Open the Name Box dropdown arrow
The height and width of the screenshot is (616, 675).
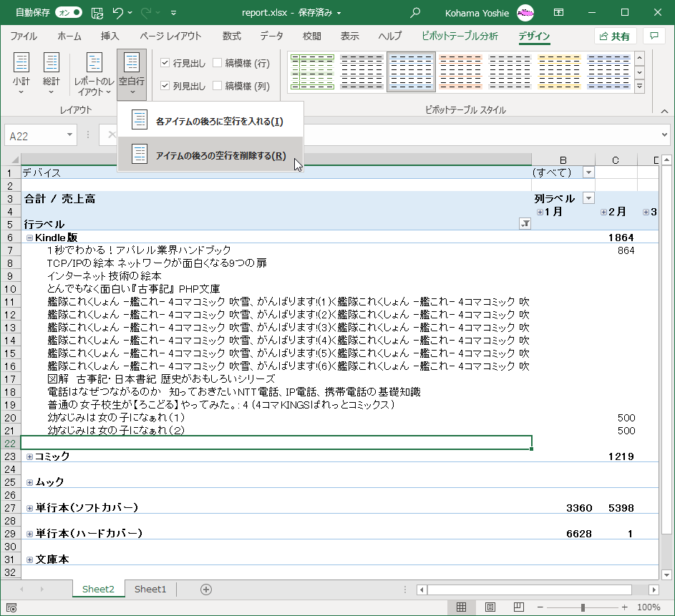coord(69,135)
